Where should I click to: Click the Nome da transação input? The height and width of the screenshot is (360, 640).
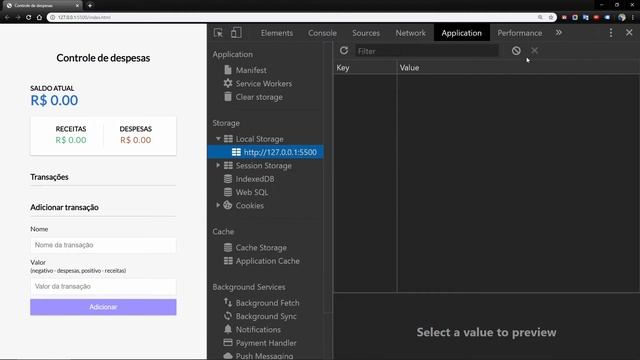[103, 245]
